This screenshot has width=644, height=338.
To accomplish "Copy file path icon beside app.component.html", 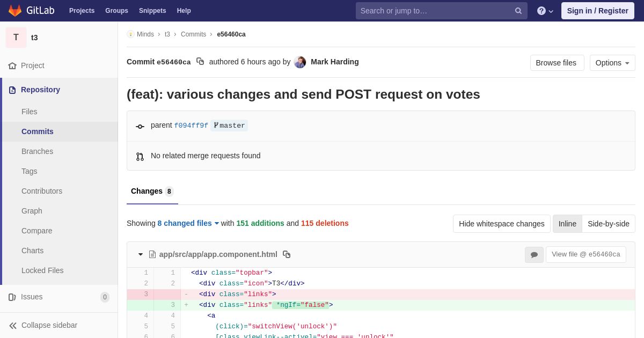I will [x=287, y=254].
